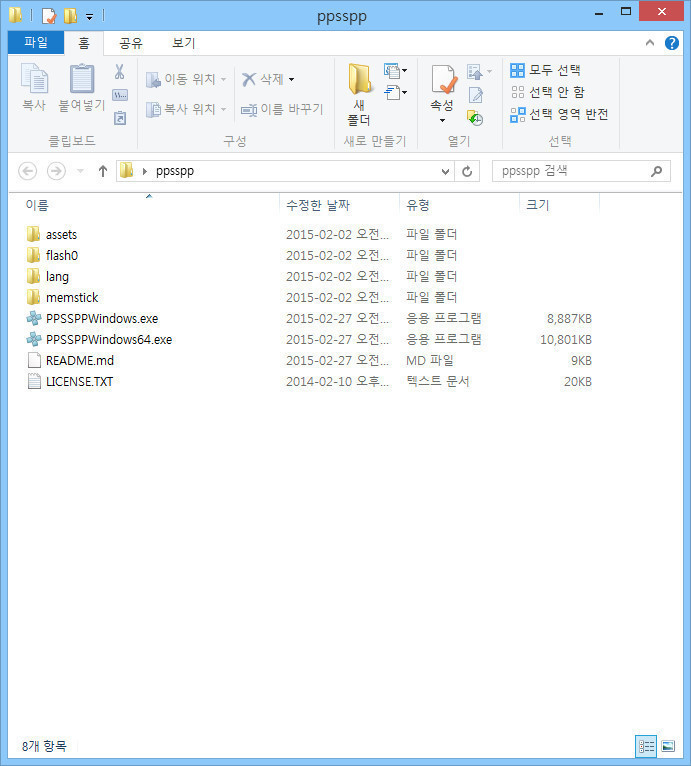Click Select none (선택 안 함)
Image resolution: width=691 pixels, height=766 pixels.
(547, 92)
